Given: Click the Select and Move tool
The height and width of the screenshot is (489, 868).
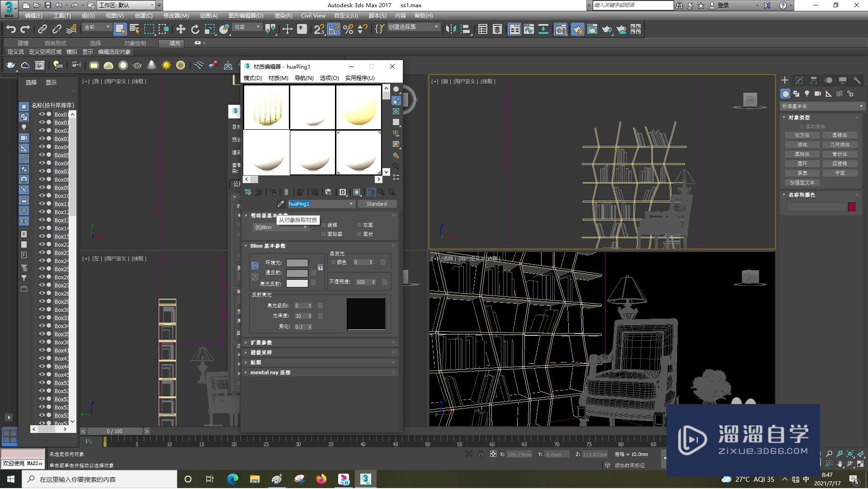Looking at the screenshot, I should (x=180, y=29).
